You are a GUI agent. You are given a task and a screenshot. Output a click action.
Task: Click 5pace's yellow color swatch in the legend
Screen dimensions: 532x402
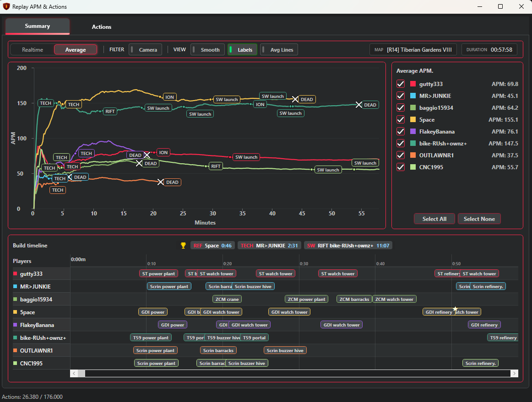point(413,119)
